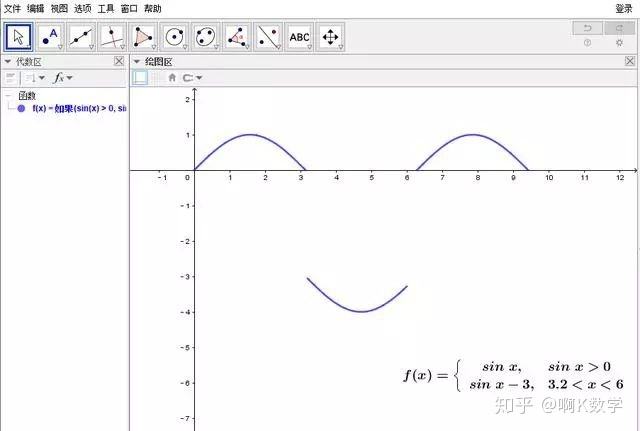This screenshot has width=640, height=431.
Task: Collapse the 函数 tree group
Action: [8, 96]
